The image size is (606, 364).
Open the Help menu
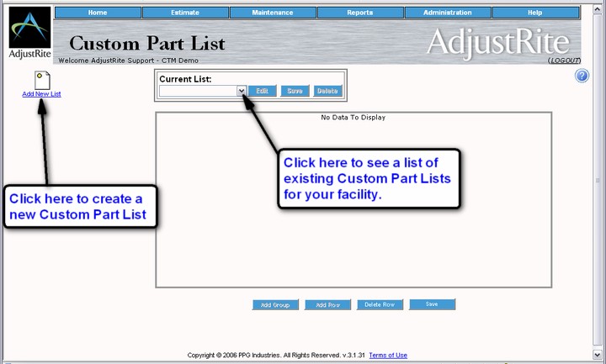point(535,13)
